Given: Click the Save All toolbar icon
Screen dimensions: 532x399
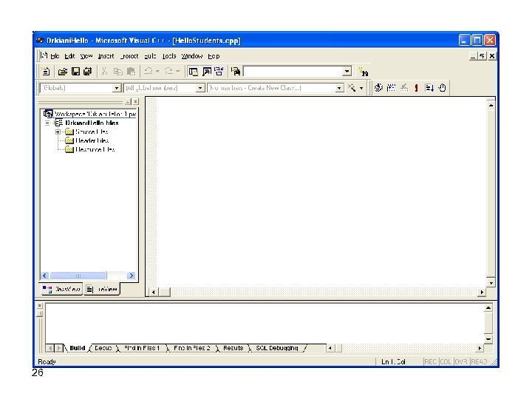Looking at the screenshot, I should coord(87,72).
